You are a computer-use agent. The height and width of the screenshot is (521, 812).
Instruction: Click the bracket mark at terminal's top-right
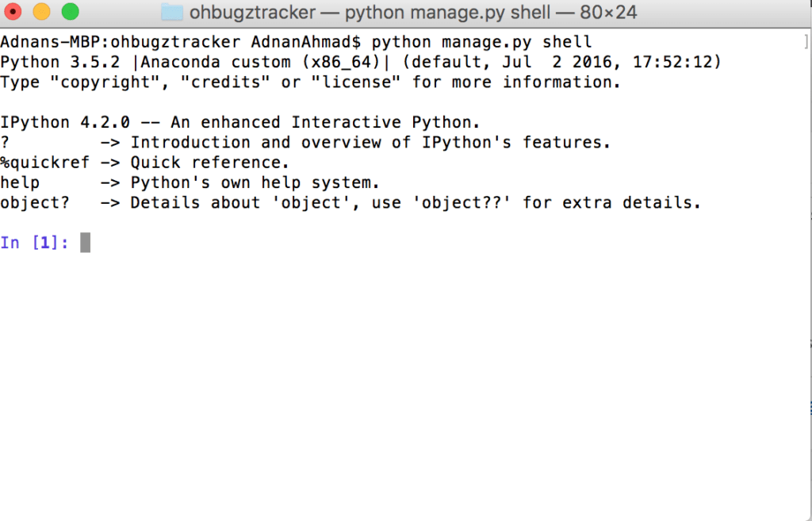tap(805, 42)
